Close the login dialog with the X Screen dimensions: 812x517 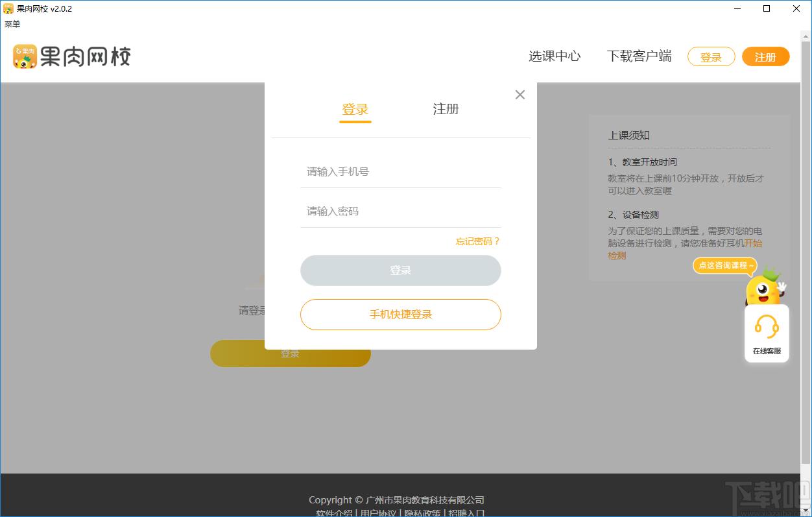519,95
